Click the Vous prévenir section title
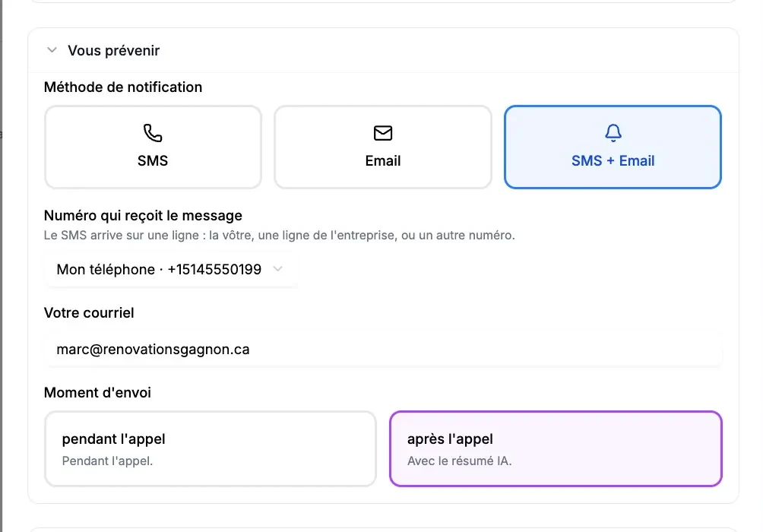 tap(113, 51)
